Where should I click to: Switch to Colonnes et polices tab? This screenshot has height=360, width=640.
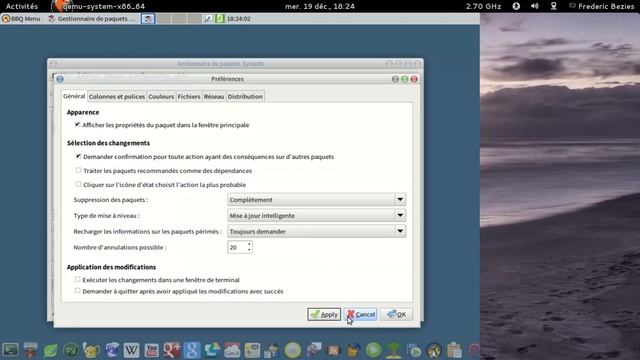117,97
